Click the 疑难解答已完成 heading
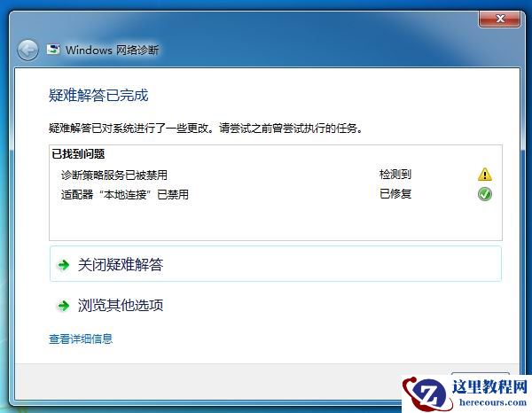The height and width of the screenshot is (413, 532). coord(98,96)
